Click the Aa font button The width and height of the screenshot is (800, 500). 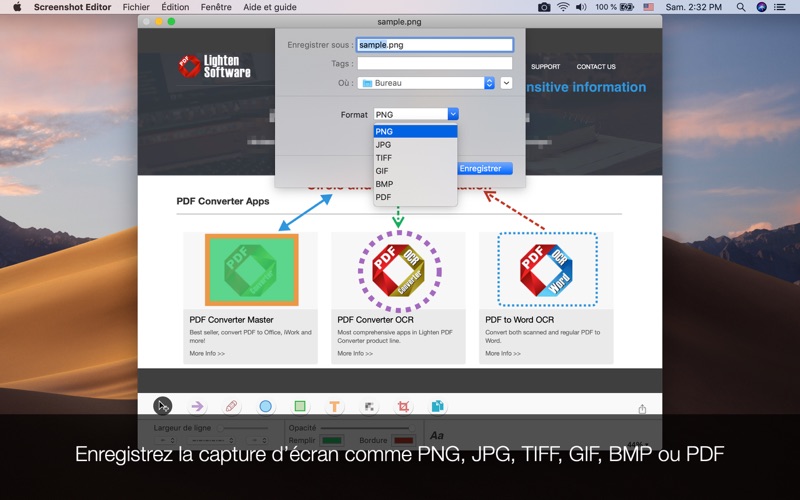pos(437,435)
